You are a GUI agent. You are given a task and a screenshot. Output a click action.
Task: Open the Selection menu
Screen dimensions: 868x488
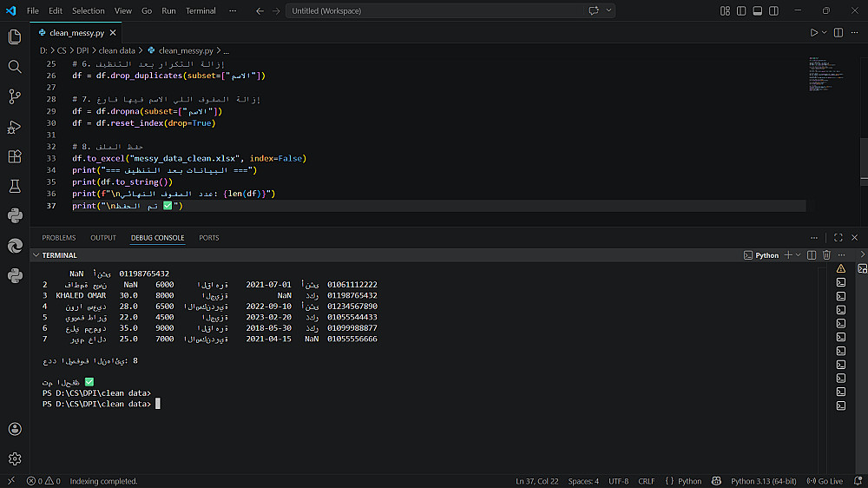pyautogui.click(x=88, y=11)
